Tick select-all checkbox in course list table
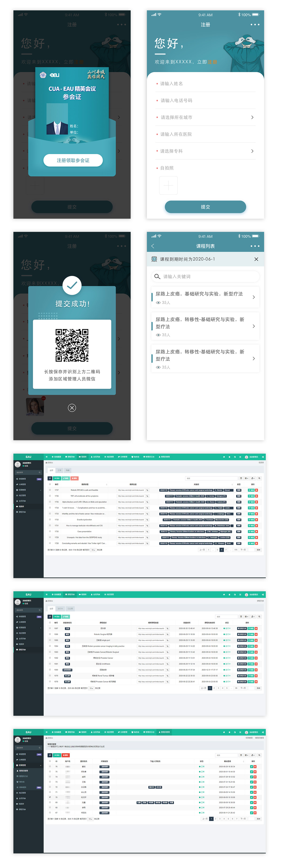 pos(50,622)
